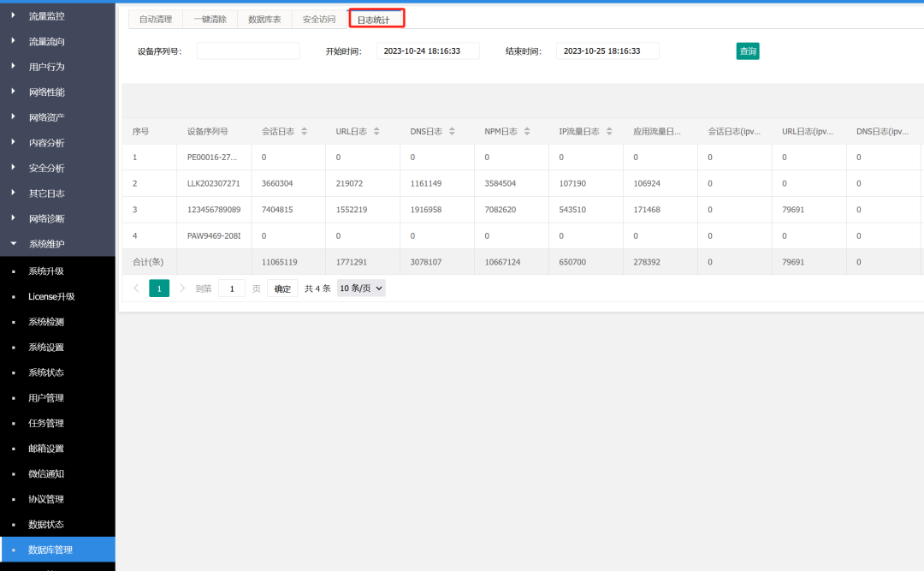
Task: Click the 171468 application traffic value
Action: click(647, 210)
